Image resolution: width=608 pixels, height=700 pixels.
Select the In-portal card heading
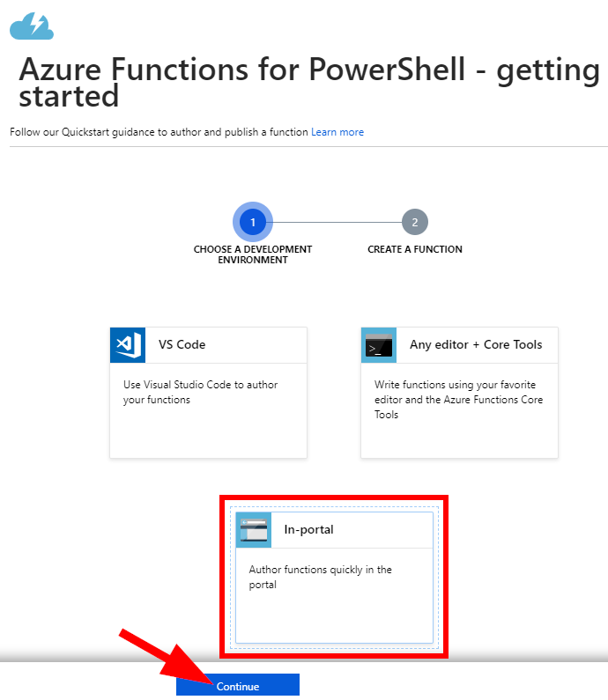click(x=308, y=529)
